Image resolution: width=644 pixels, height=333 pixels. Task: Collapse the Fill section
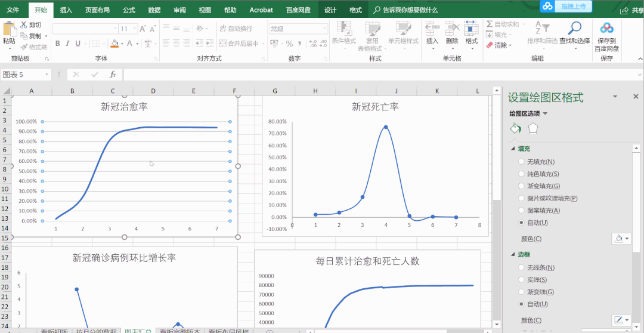513,149
